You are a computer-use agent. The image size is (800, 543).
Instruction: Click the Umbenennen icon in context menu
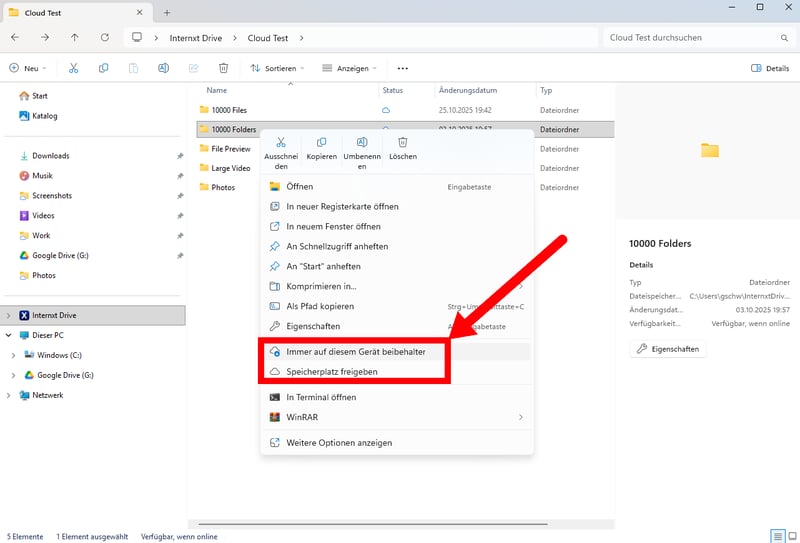[x=362, y=143]
